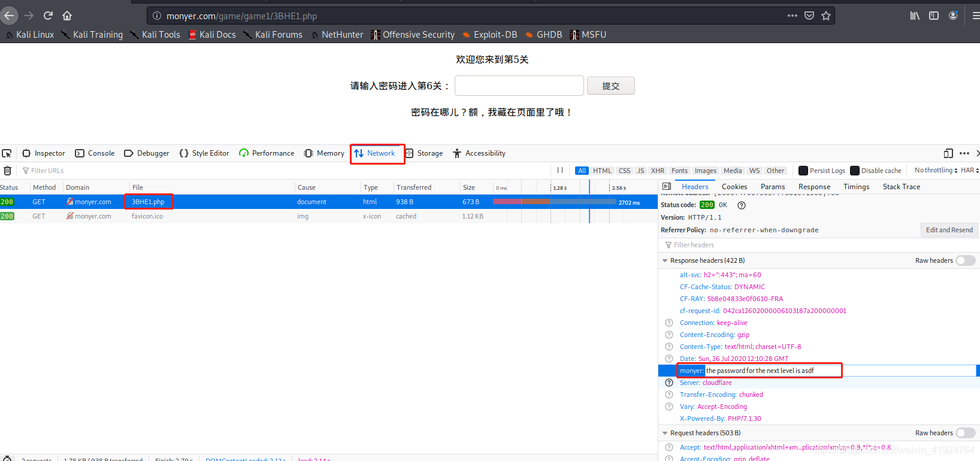Activate the element picker tool
This screenshot has height=461, width=980.
tap(7, 153)
